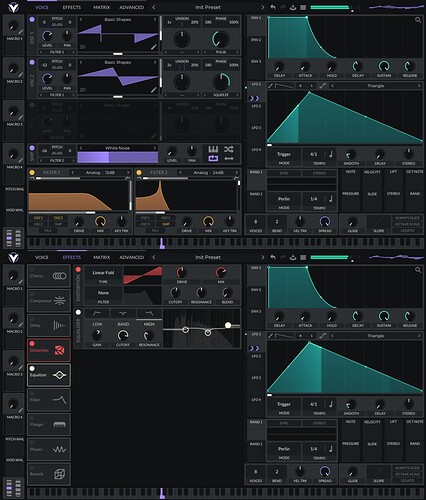Go to next OSC 1 wavetable after Basic Shapes
This screenshot has width=426, height=500.
155,20
